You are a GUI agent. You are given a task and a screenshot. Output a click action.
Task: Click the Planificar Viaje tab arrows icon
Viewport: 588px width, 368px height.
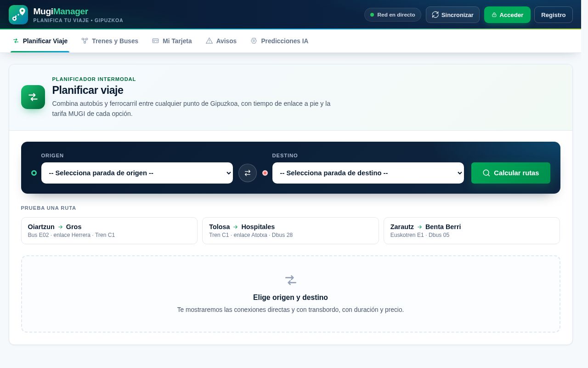click(16, 41)
